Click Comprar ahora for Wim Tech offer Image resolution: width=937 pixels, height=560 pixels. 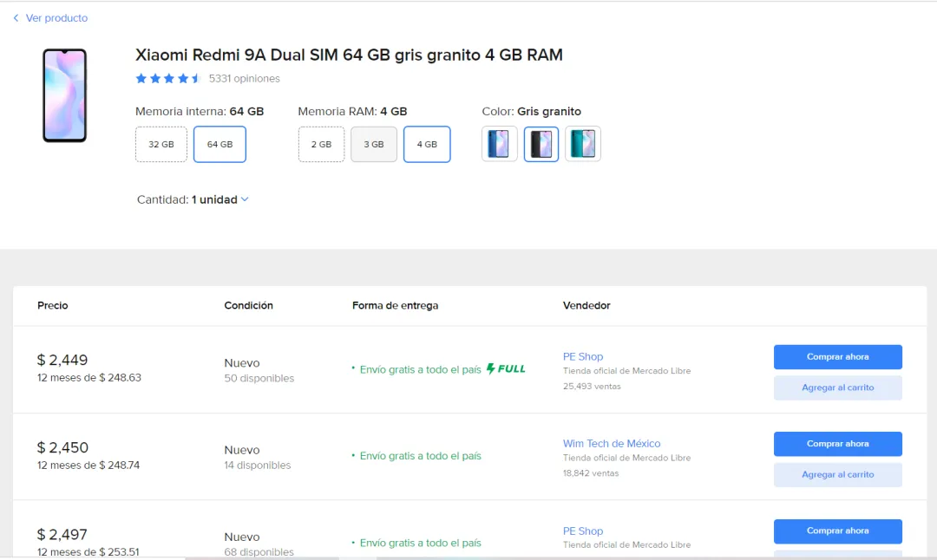coord(837,444)
